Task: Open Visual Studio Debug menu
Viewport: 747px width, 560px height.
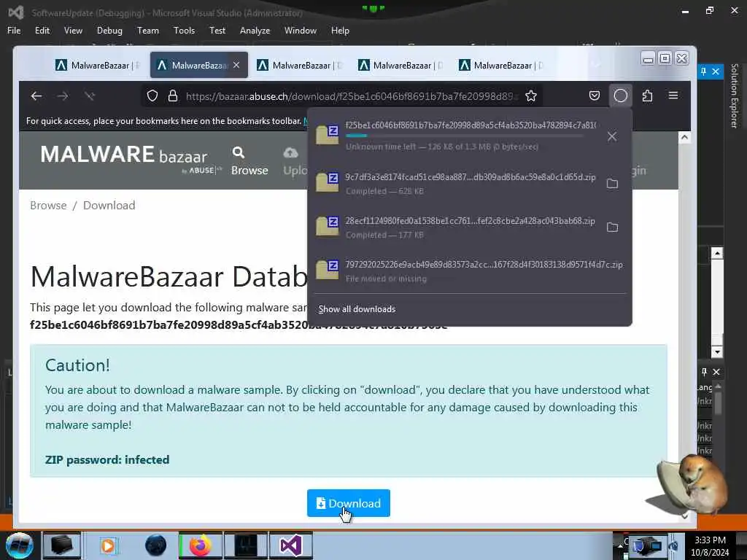Action: (x=109, y=31)
